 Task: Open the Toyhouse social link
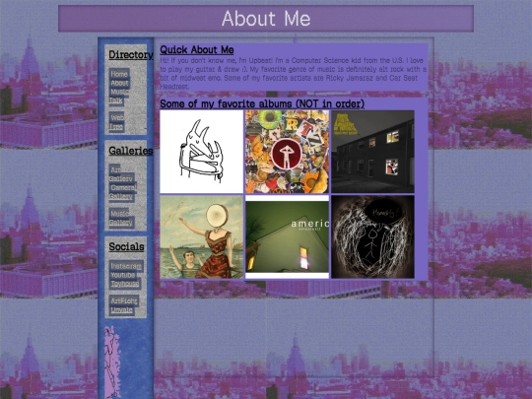click(x=125, y=284)
